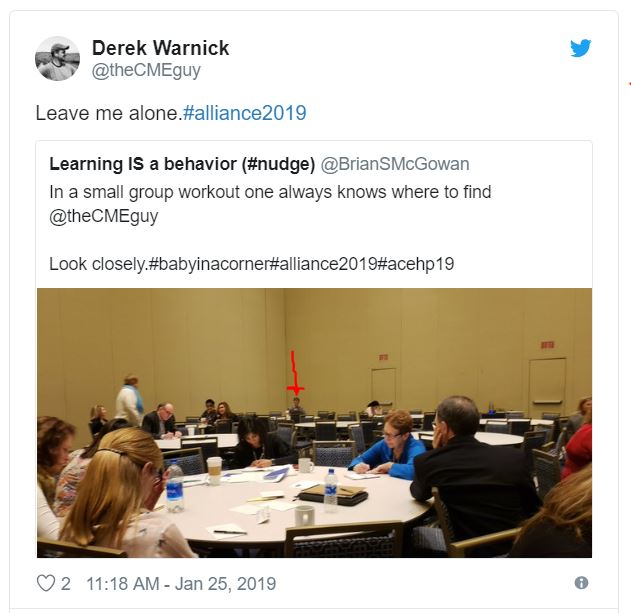This screenshot has width=631, height=613.
Task: Click the like count number 2
Action: tap(66, 584)
